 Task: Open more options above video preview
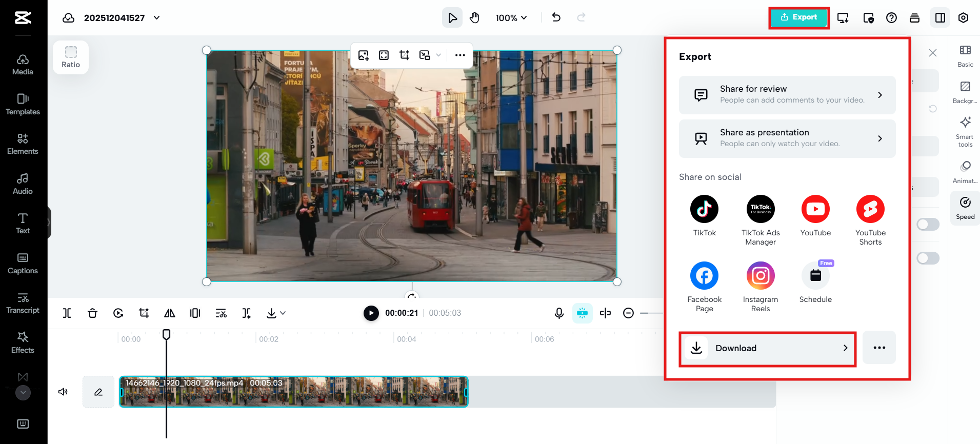(x=460, y=55)
